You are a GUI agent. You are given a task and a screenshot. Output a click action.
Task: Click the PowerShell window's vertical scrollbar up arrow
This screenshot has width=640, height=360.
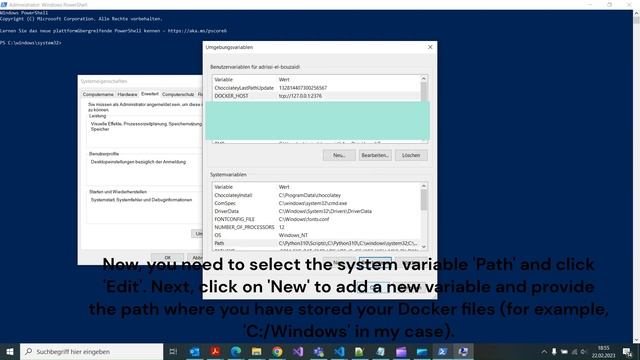click(636, 13)
